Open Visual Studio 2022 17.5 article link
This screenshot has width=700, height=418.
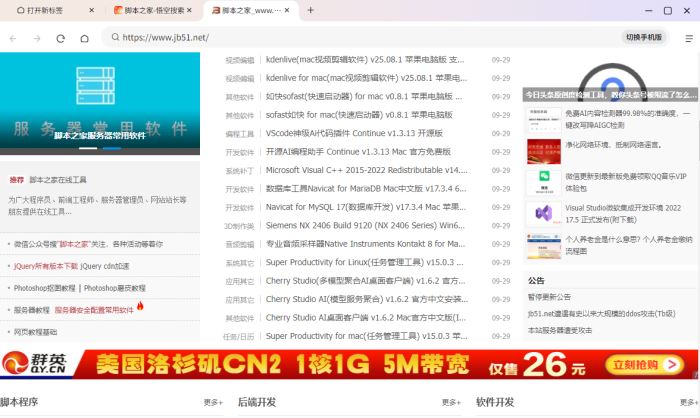coord(623,213)
